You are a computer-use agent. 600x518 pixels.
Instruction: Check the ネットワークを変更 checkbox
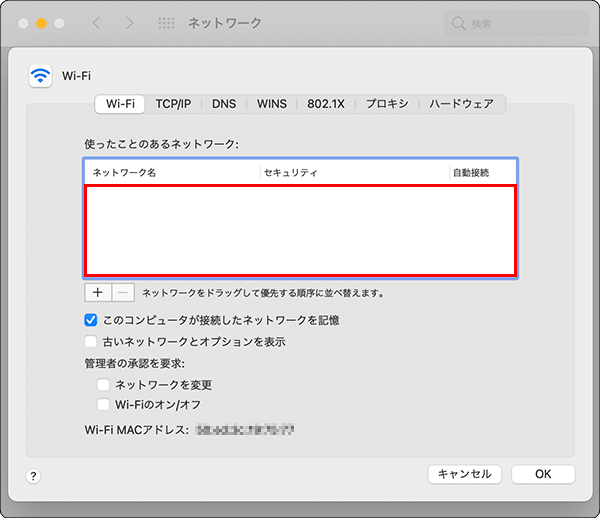click(x=104, y=384)
